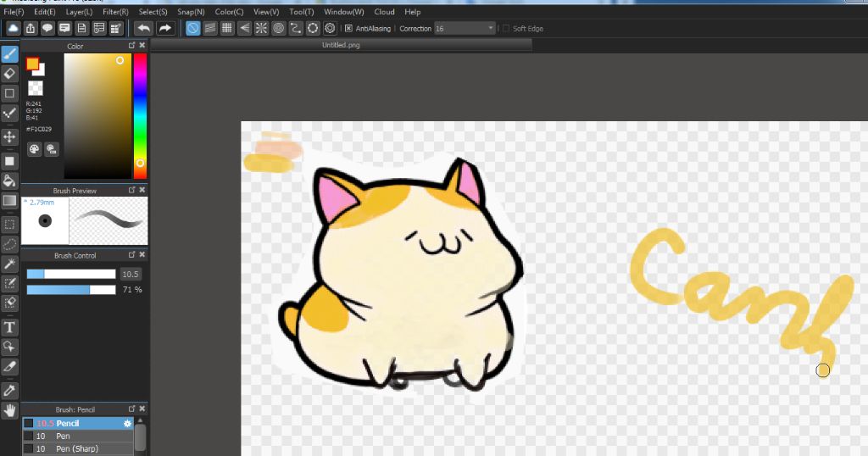
Task: Select the Shape rectangle tool
Action: pos(9,93)
